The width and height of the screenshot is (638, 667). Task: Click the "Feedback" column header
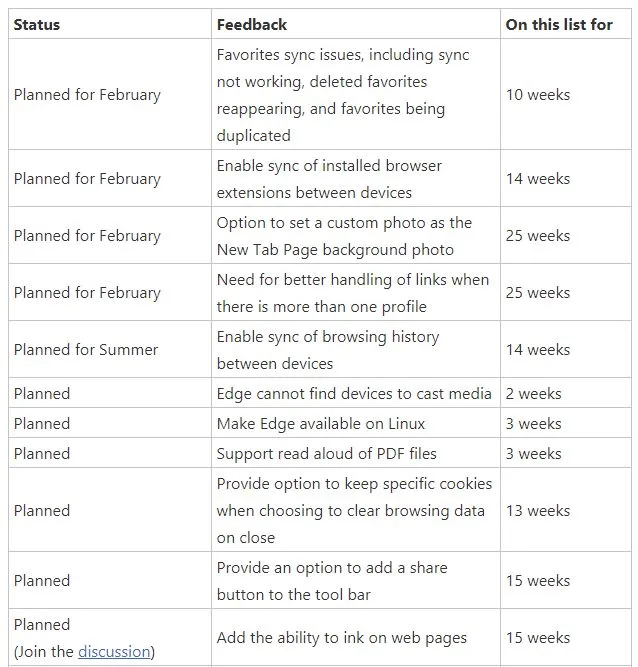pyautogui.click(x=251, y=24)
